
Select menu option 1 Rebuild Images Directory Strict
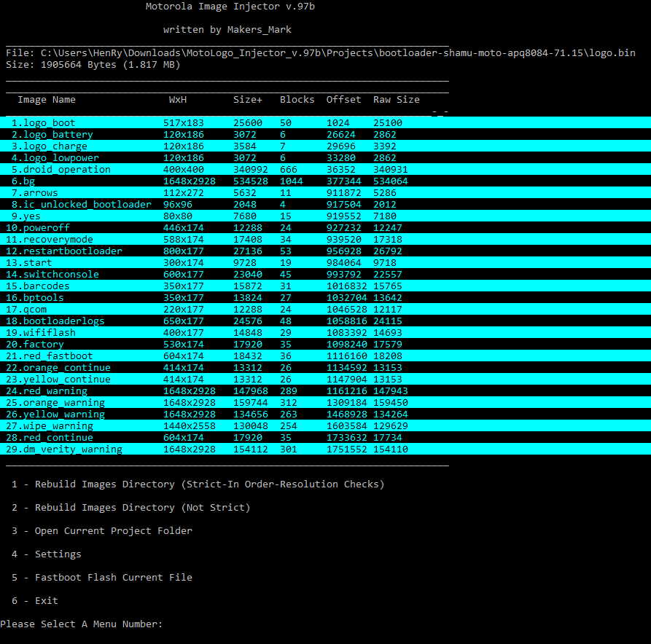pos(198,484)
